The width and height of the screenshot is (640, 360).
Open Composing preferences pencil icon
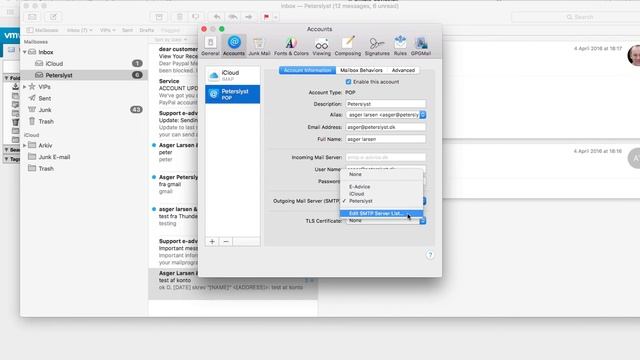coord(348,46)
